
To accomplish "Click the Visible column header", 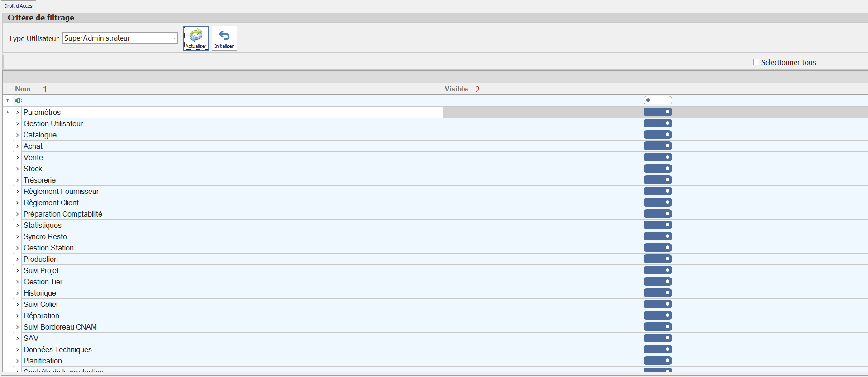I will pos(456,89).
